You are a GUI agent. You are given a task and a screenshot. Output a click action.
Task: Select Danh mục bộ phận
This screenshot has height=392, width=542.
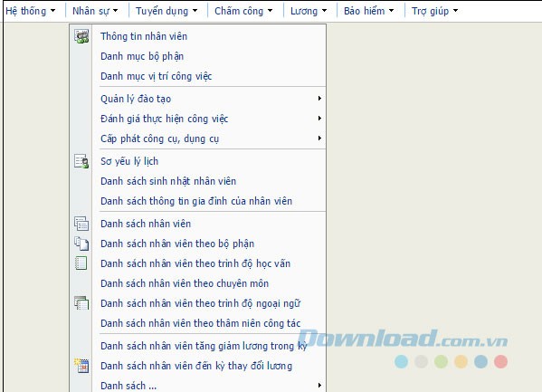[x=142, y=56]
